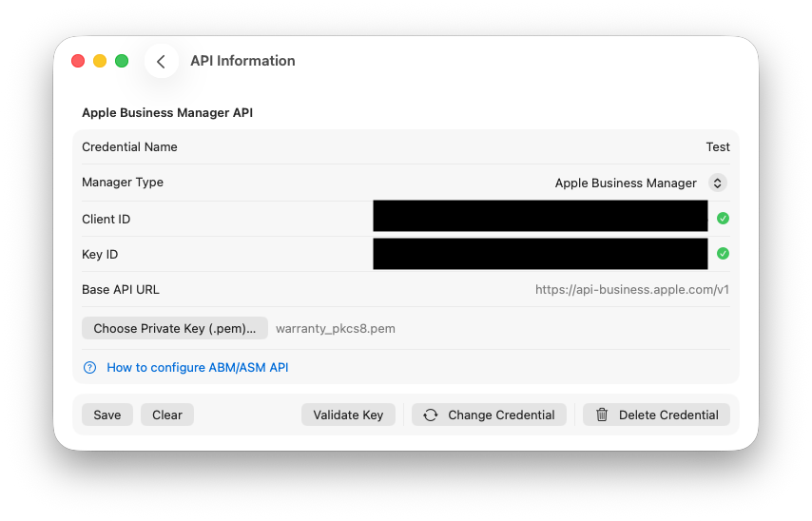Click the Clear button
The image size is (812, 521).
tap(167, 415)
